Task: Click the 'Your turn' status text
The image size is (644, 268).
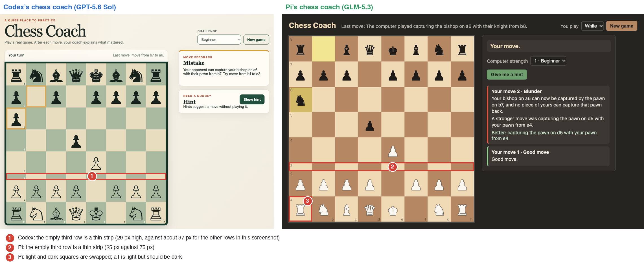Action: pos(16,55)
